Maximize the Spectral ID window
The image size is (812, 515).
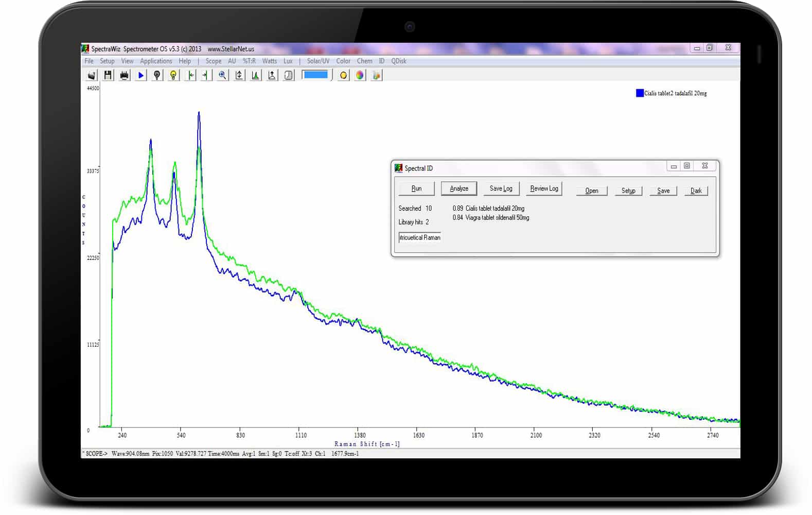tap(687, 166)
